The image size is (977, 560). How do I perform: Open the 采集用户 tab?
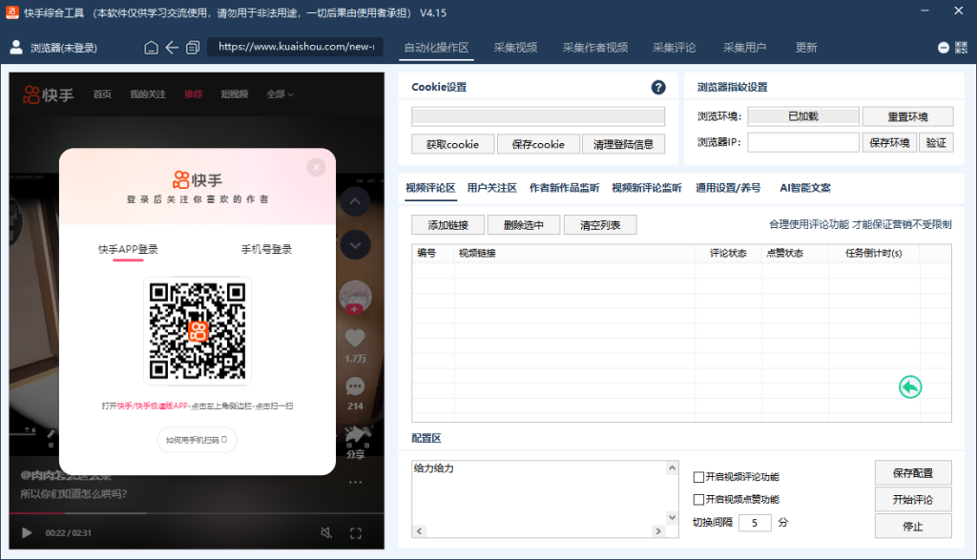744,48
